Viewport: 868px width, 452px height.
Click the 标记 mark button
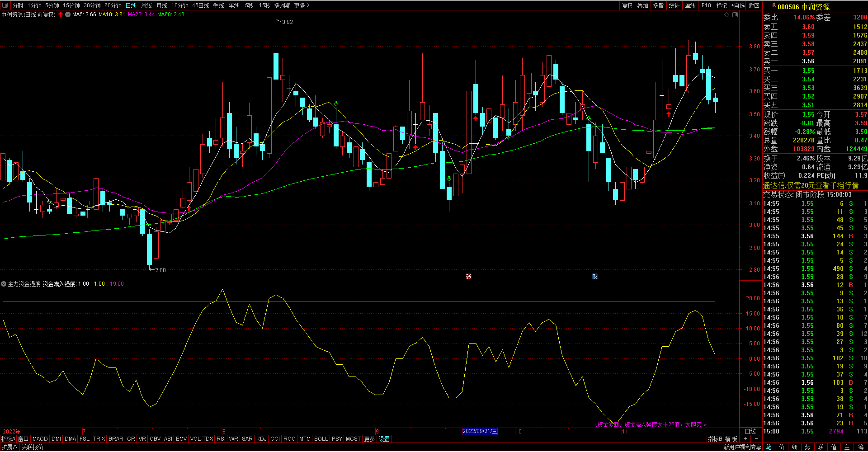(722, 5)
